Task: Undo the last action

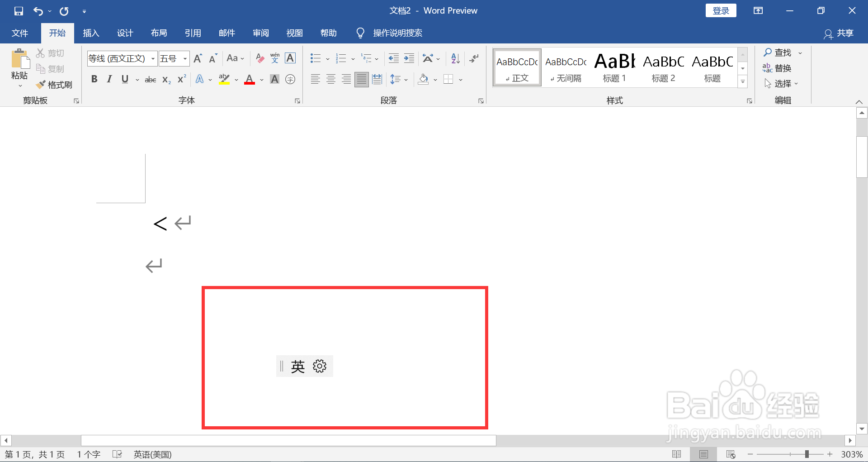Action: pos(38,11)
